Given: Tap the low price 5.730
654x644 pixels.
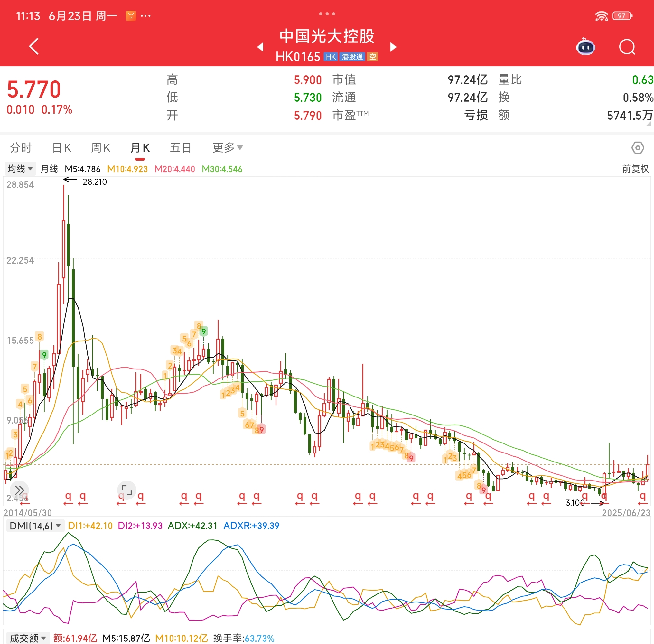Looking at the screenshot, I should pyautogui.click(x=308, y=98).
